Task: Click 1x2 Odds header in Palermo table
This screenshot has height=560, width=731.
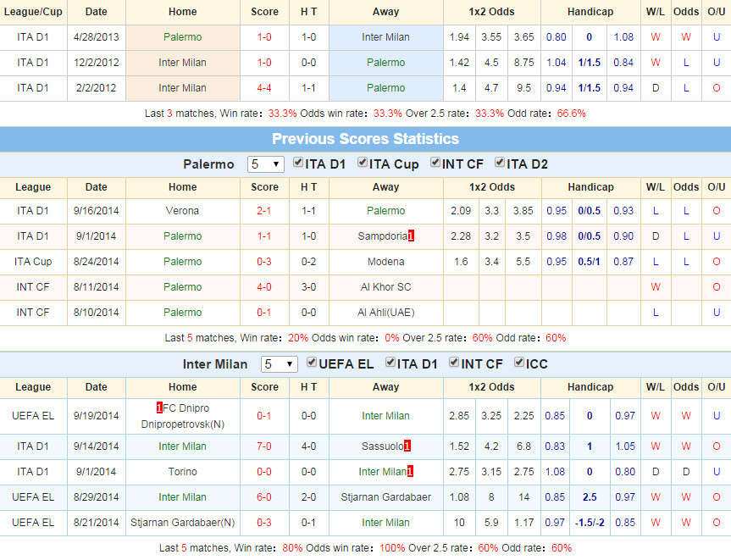Action: click(492, 187)
